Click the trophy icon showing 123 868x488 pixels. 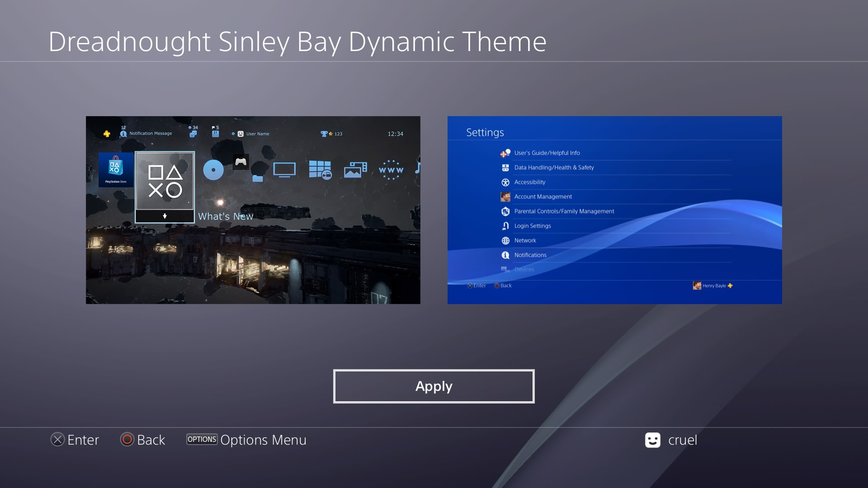coord(324,134)
